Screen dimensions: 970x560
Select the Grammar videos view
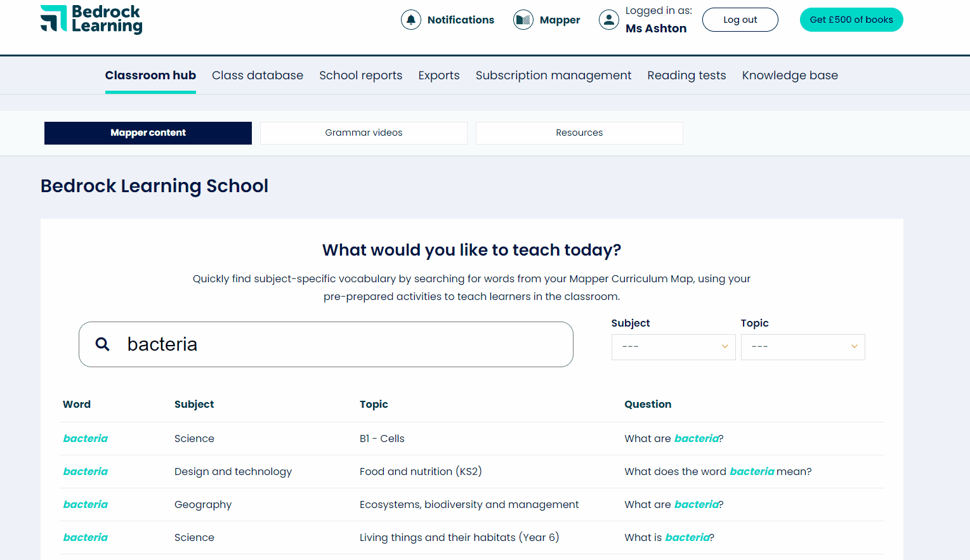coord(364,133)
